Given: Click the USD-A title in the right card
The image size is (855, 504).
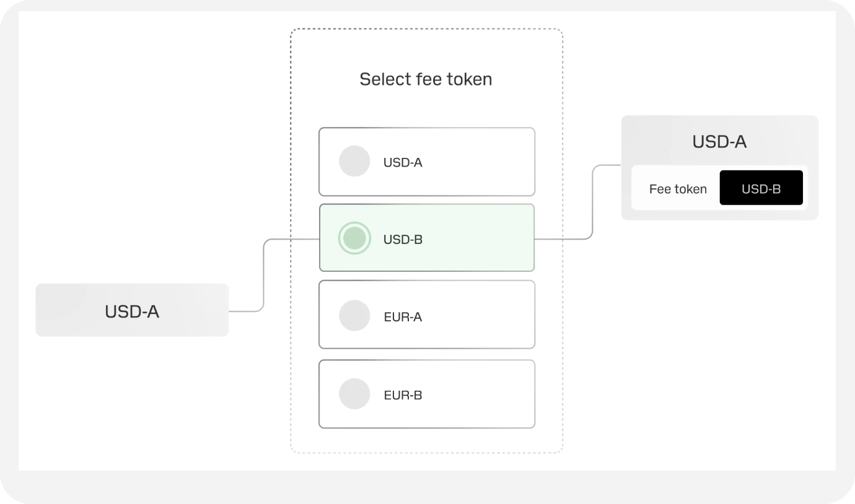Looking at the screenshot, I should [x=719, y=142].
